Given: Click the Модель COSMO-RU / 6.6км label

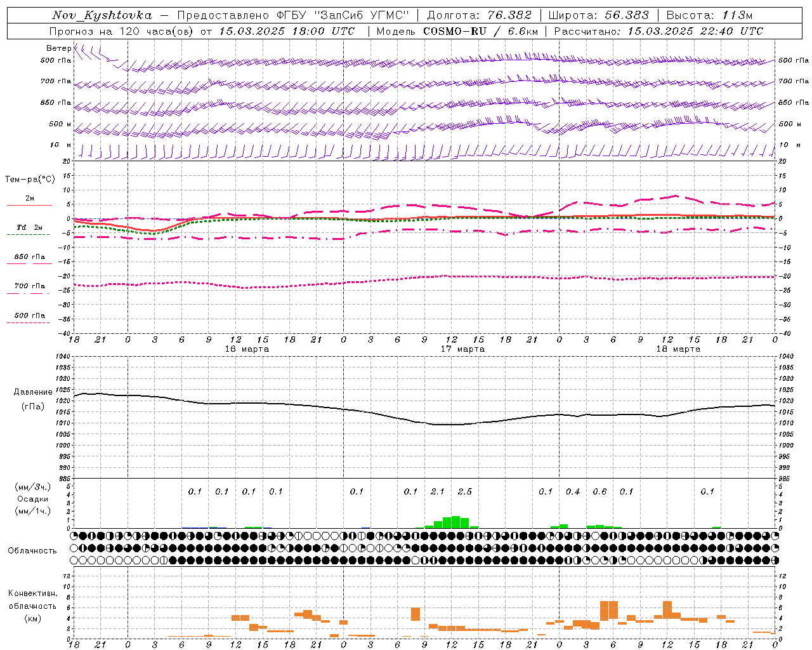Looking at the screenshot, I should tap(457, 31).
